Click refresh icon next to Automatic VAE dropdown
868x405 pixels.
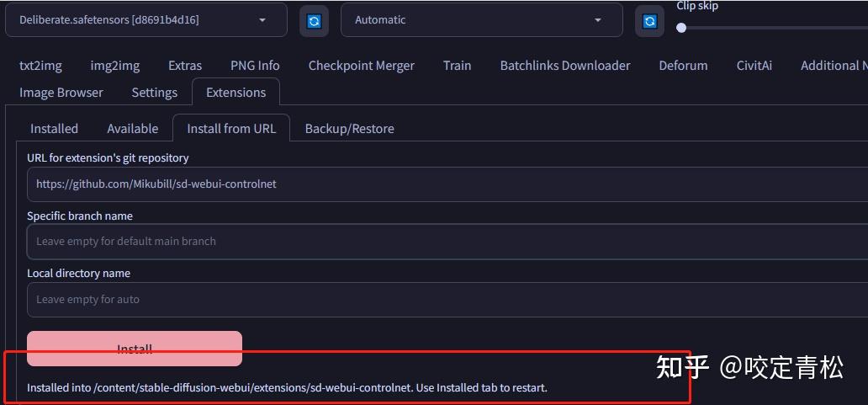(x=649, y=21)
